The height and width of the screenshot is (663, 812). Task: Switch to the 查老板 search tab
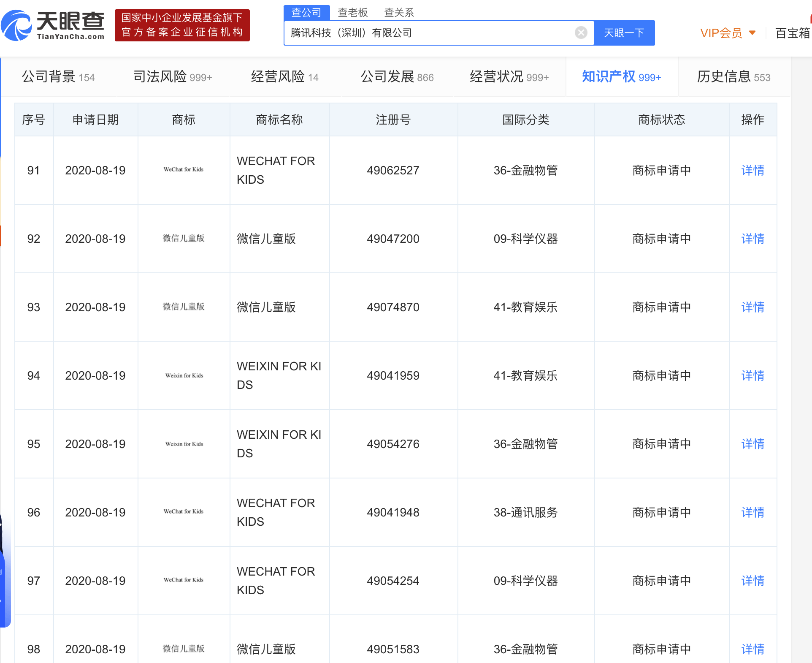pyautogui.click(x=352, y=12)
